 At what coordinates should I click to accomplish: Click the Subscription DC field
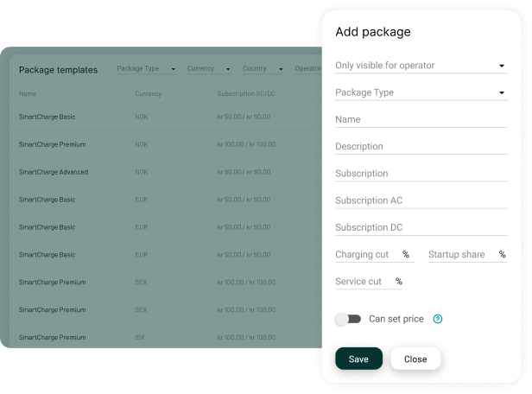[x=421, y=227]
